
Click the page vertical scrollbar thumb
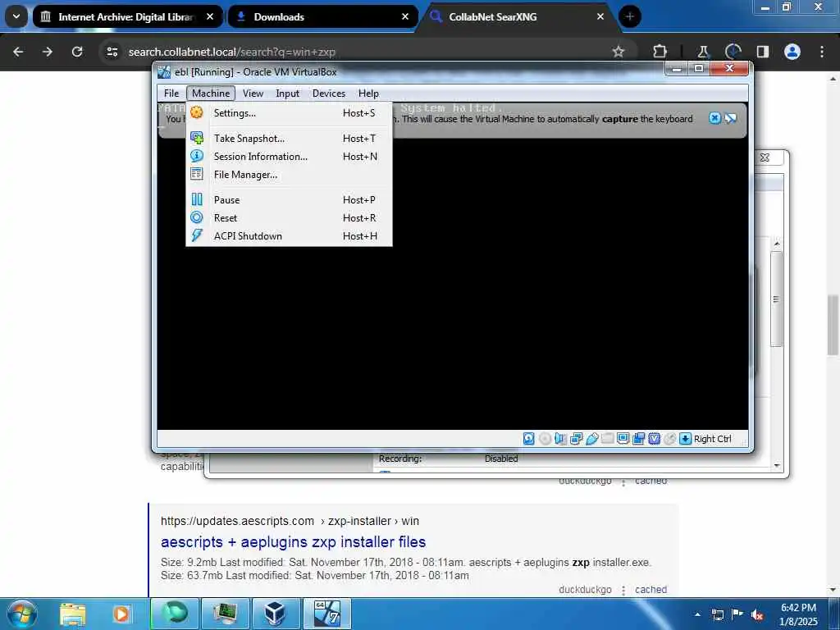pos(833,324)
